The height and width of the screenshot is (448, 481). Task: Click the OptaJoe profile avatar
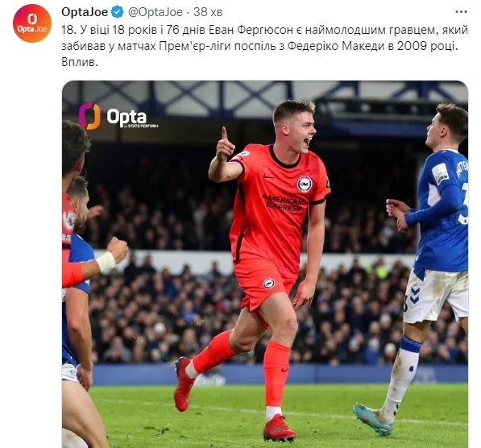(x=32, y=23)
